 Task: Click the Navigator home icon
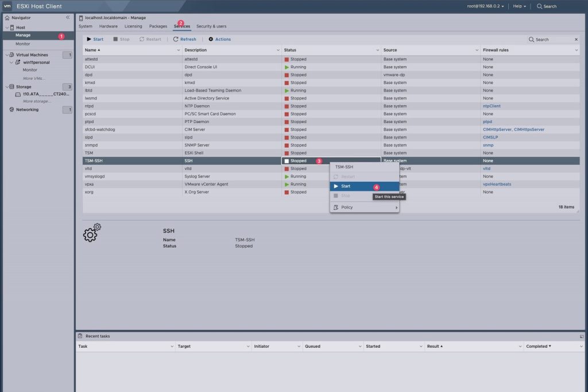click(7, 18)
